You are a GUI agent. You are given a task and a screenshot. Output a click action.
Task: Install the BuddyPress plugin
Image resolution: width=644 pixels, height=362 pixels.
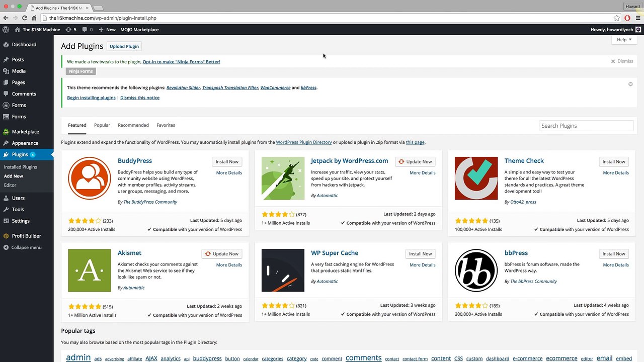(x=227, y=161)
